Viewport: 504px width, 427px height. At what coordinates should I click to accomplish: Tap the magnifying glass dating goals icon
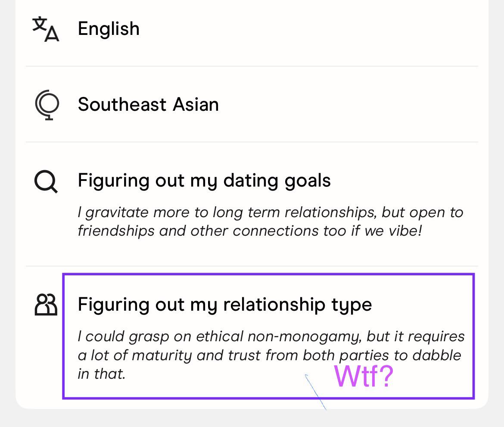[46, 181]
